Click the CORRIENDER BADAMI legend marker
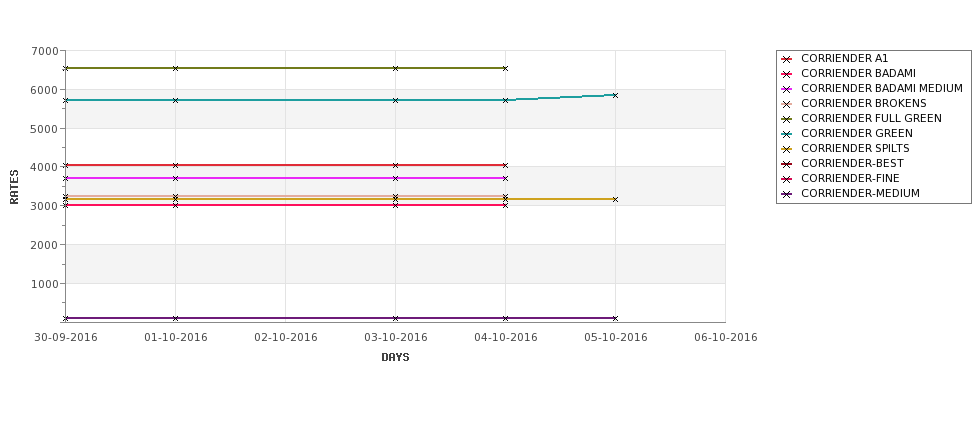Image resolution: width=975 pixels, height=429 pixels. (787, 74)
